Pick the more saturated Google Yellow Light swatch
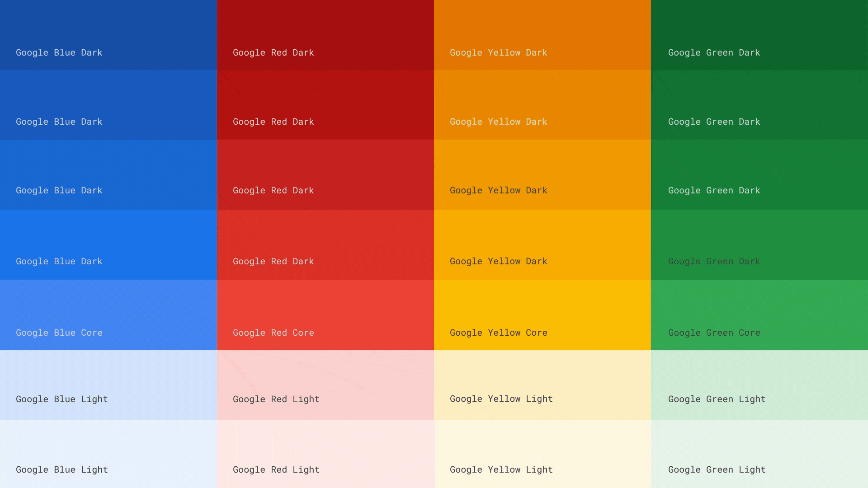 click(542, 385)
